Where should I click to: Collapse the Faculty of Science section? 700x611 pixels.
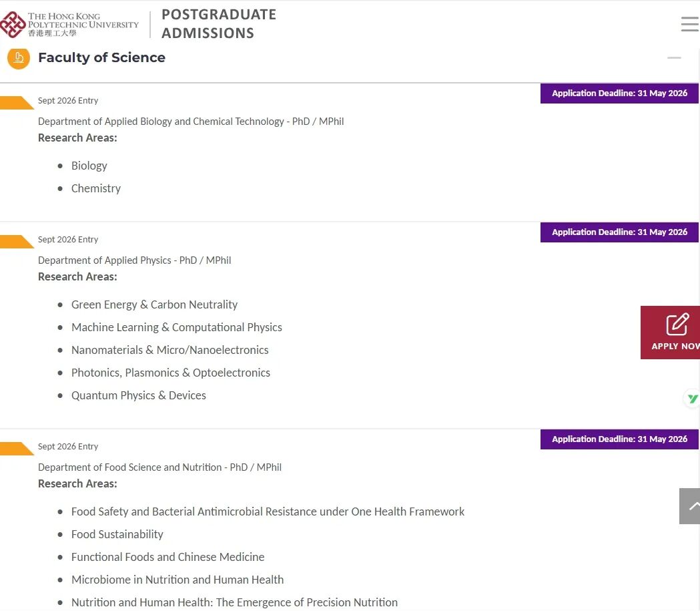[x=674, y=58]
